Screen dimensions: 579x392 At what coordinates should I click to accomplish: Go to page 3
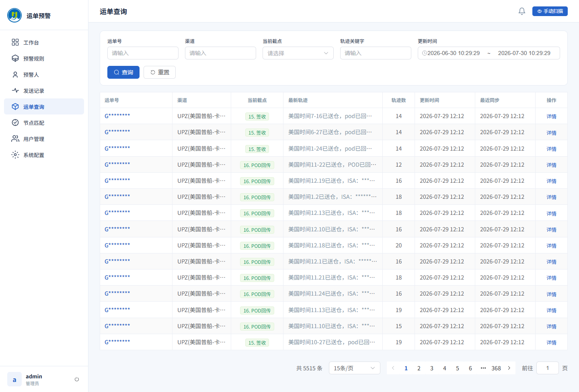[432, 368]
